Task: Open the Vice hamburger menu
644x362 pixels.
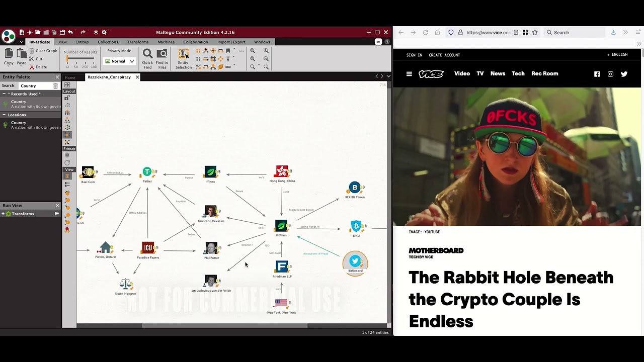Action: pos(409,74)
